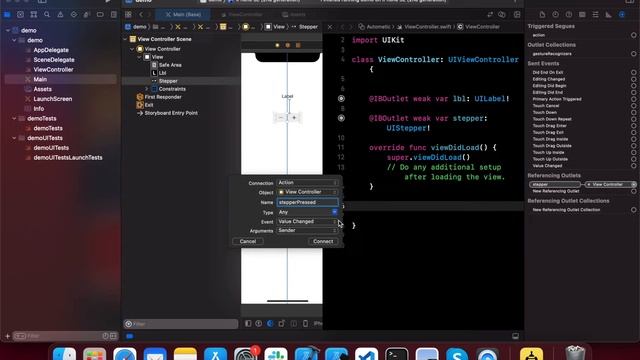Screen dimensions: 640x360
Task: Click the canvas device orientation icon
Action: click(281, 324)
